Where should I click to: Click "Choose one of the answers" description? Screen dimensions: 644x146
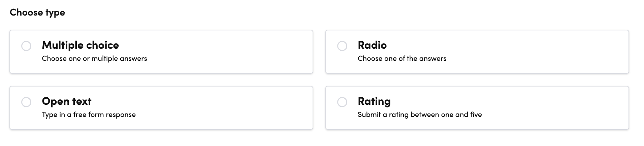[x=402, y=58]
